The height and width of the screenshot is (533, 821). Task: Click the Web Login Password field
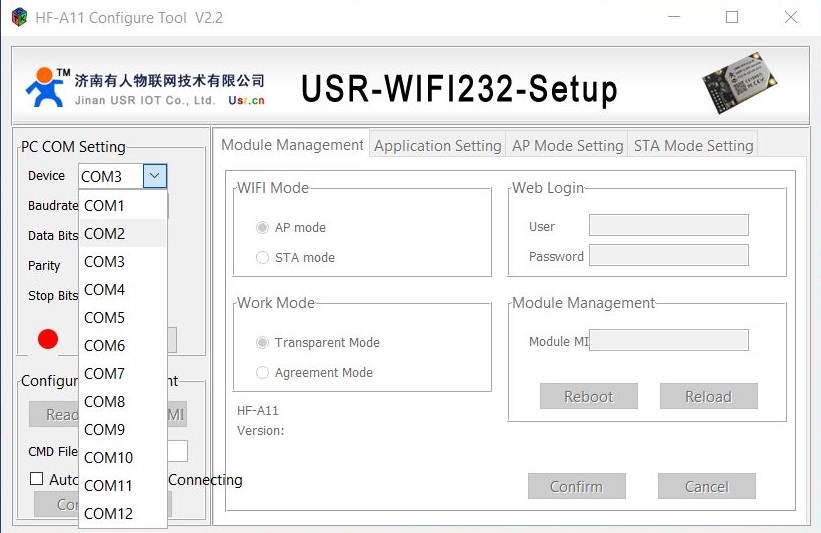pos(669,255)
